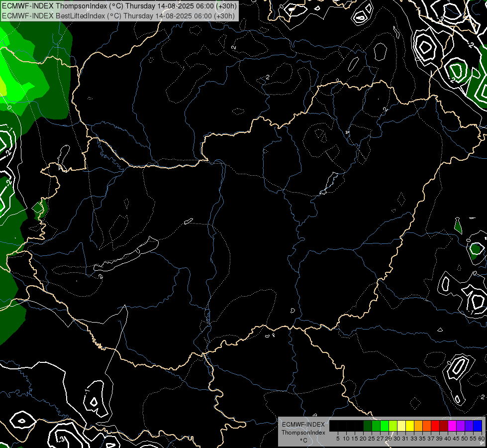
Task: Select the yellow-green 29–30 legend swatch
Action: coord(393,426)
